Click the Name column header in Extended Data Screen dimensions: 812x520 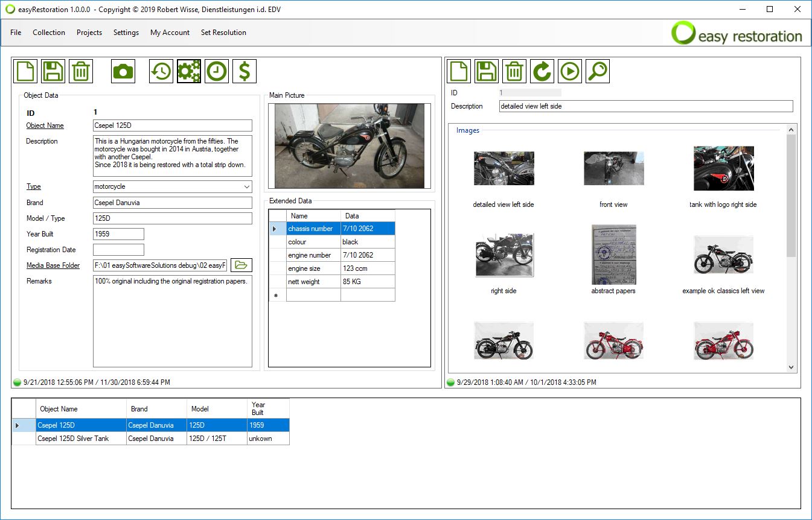(313, 215)
